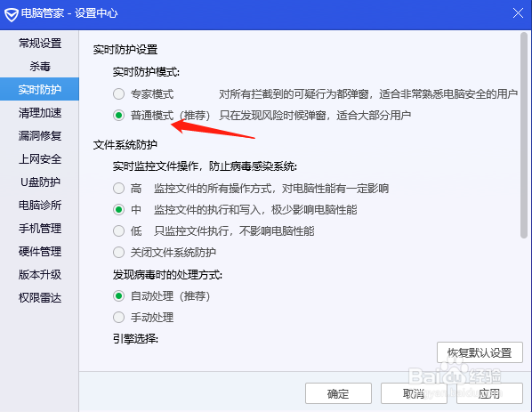The height and width of the screenshot is (412, 532).
Task: Open the 常规设置 tab
Action: click(40, 43)
